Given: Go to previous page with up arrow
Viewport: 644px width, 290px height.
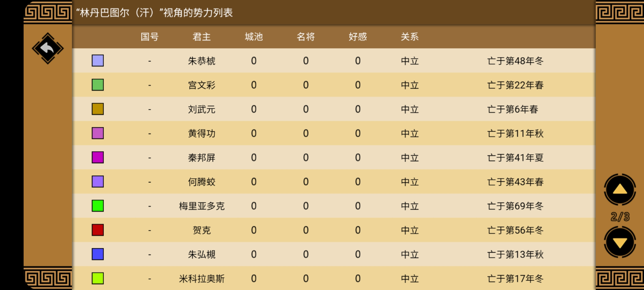Looking at the screenshot, I should pyautogui.click(x=620, y=190).
